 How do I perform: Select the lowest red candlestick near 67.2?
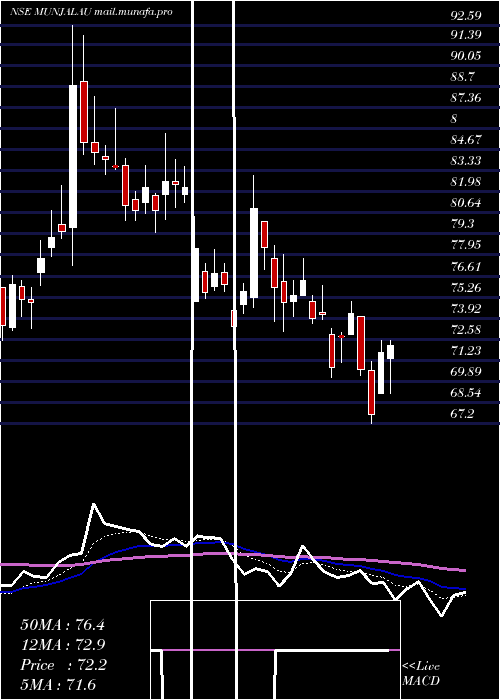click(371, 392)
